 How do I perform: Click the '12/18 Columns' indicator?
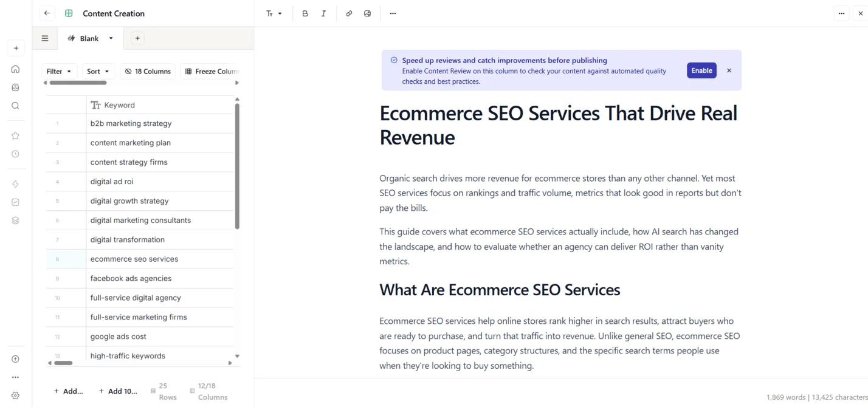[x=208, y=391]
